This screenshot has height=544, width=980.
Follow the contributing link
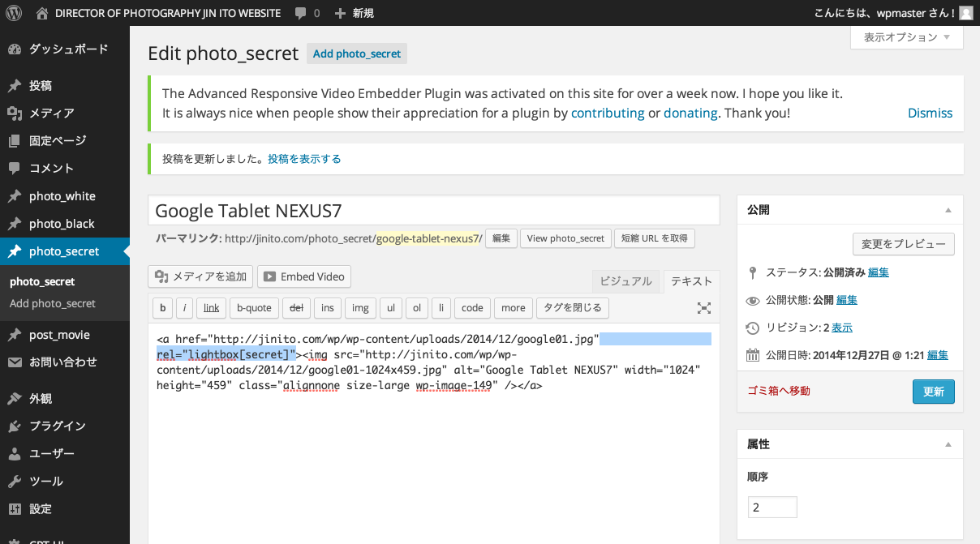pos(608,113)
